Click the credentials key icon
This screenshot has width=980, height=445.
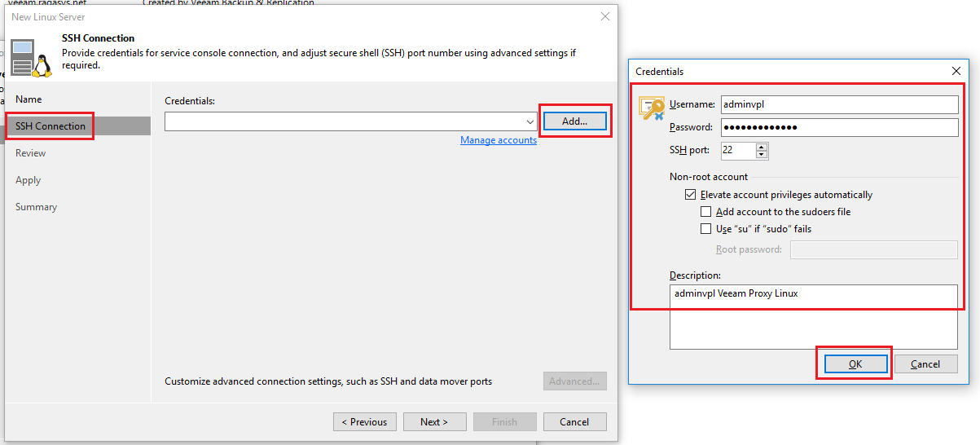652,108
